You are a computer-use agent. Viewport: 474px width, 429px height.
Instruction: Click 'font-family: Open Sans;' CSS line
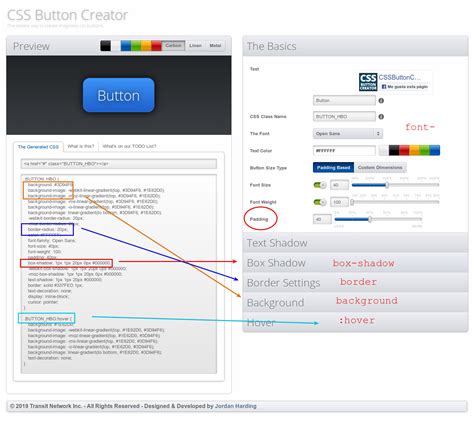52,241
